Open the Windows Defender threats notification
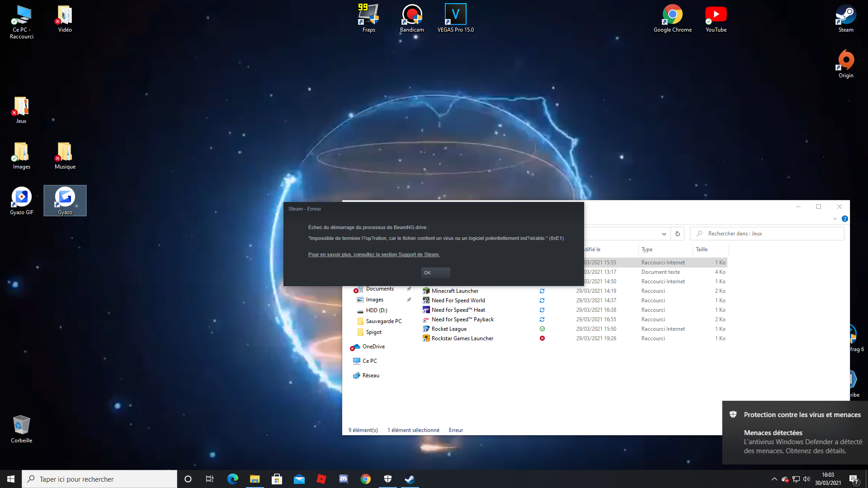This screenshot has width=868, height=488. pos(795,432)
